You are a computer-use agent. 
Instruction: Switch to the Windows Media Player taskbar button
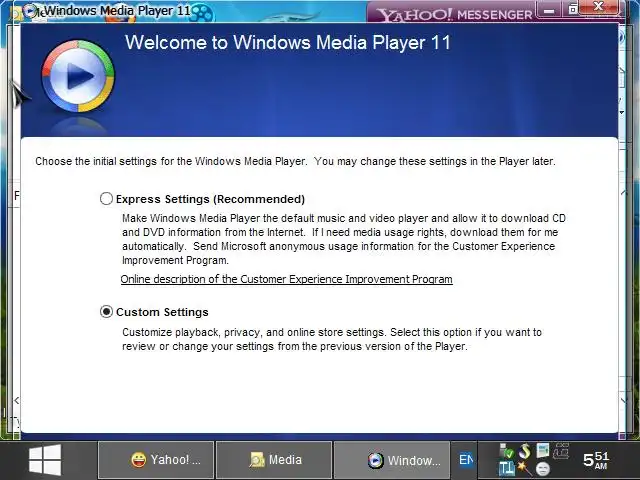[x=392, y=460]
